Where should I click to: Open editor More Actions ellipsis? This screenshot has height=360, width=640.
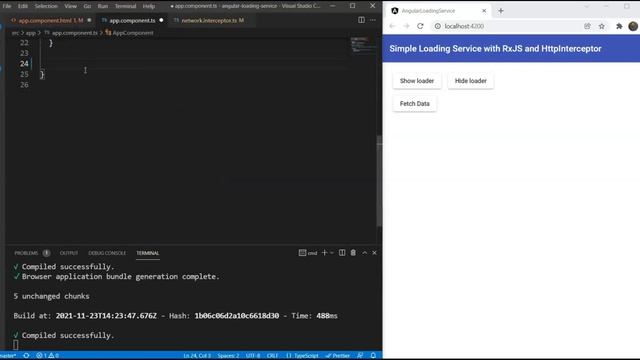pos(373,20)
